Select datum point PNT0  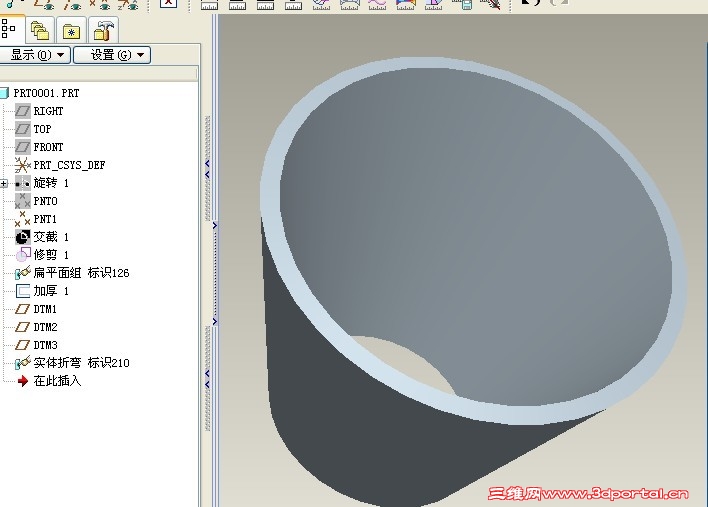pos(36,201)
